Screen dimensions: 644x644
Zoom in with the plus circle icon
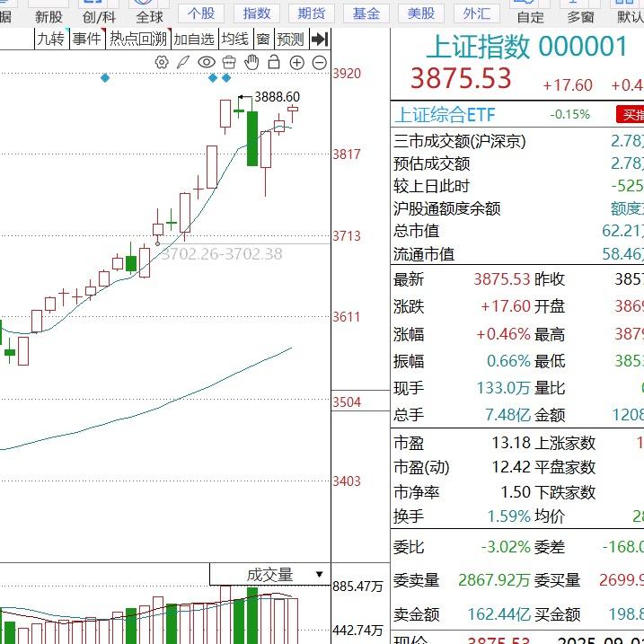click(297, 63)
